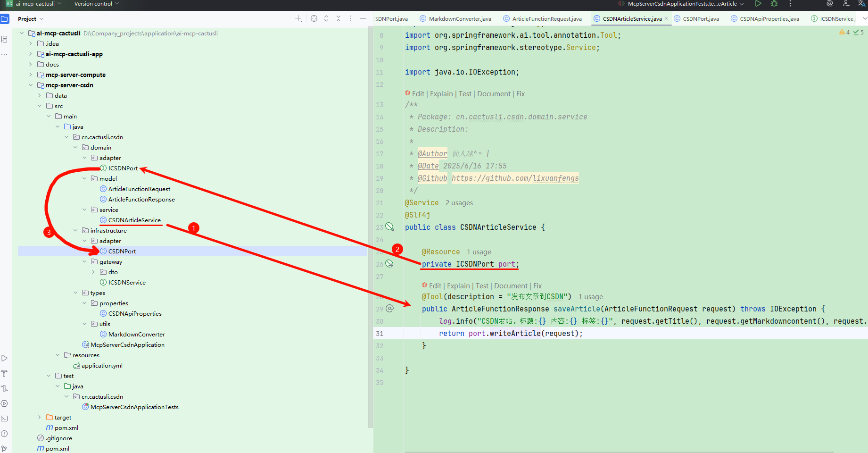Click the translate icon in top right
868x453 pixels.
coord(861,4)
